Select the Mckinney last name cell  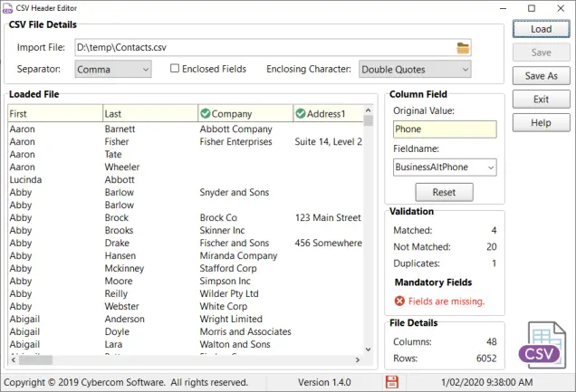click(124, 268)
